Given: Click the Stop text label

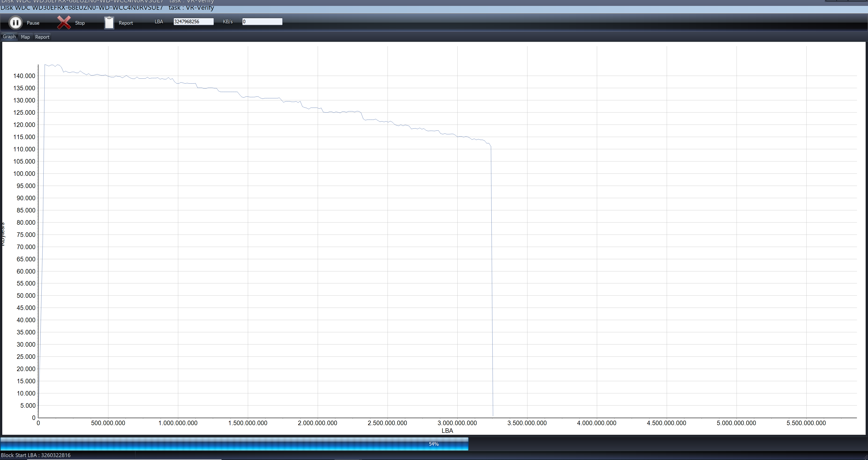Looking at the screenshot, I should pyautogui.click(x=80, y=23).
